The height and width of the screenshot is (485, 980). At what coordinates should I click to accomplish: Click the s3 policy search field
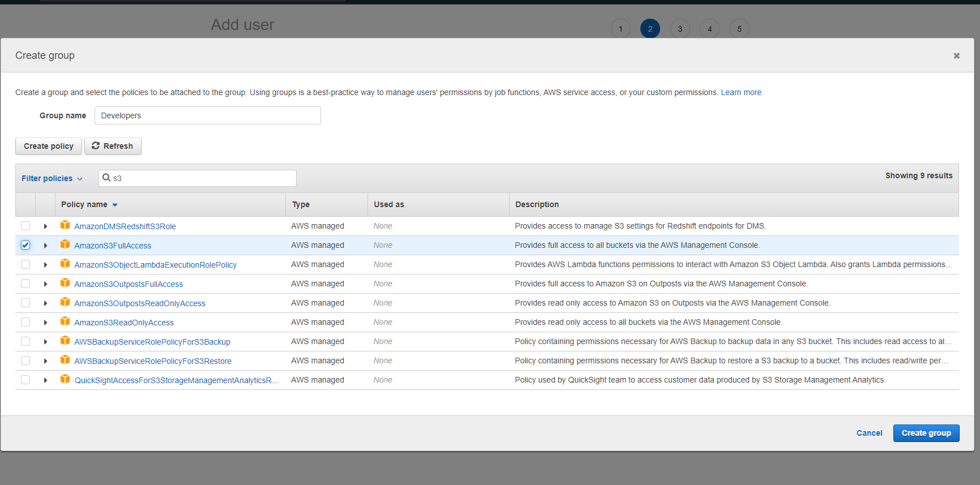[x=198, y=178]
